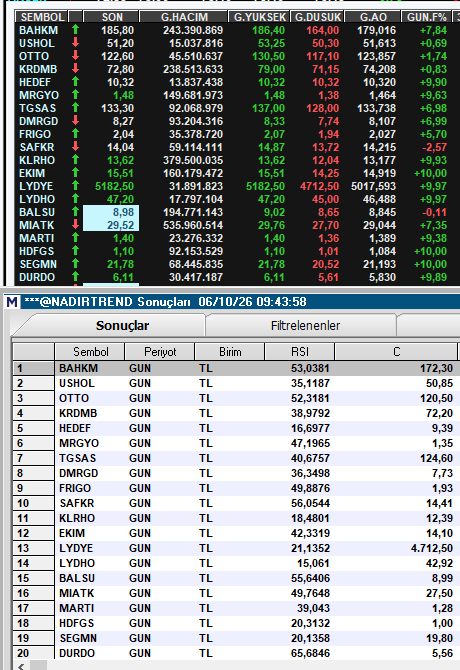Click BAHKM volume 243.390.869
Viewport: 460px width, 670px height.
click(193, 30)
